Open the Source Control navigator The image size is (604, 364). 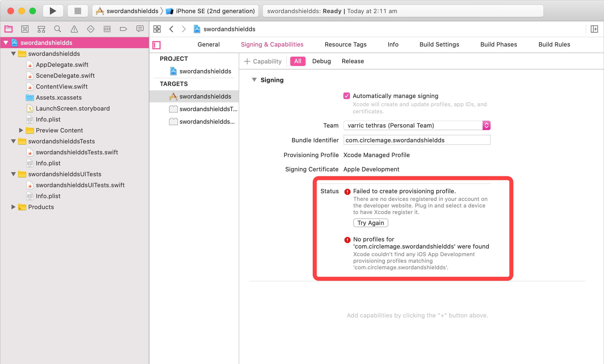click(x=25, y=29)
